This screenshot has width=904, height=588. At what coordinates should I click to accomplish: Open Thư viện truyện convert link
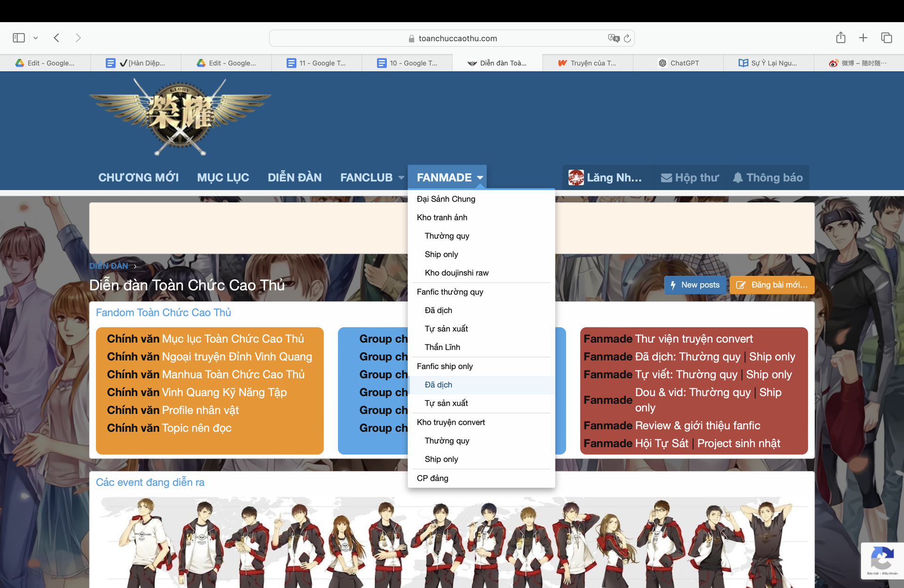pos(694,339)
